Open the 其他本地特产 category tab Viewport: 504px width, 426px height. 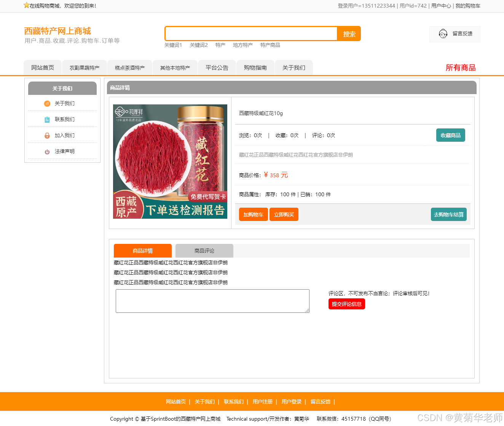pos(175,68)
